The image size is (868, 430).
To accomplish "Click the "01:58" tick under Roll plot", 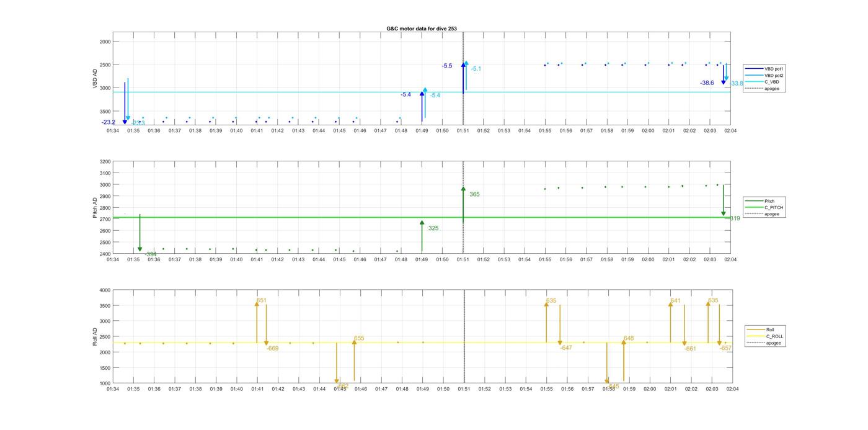I will 609,389.
